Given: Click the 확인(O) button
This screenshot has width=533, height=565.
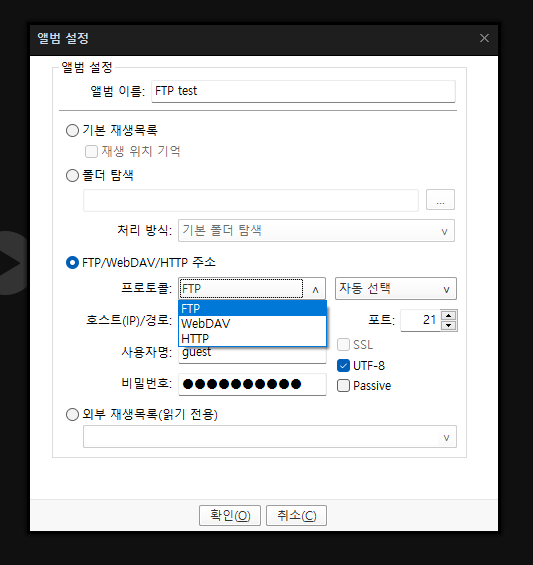Looking at the screenshot, I should click(230, 516).
